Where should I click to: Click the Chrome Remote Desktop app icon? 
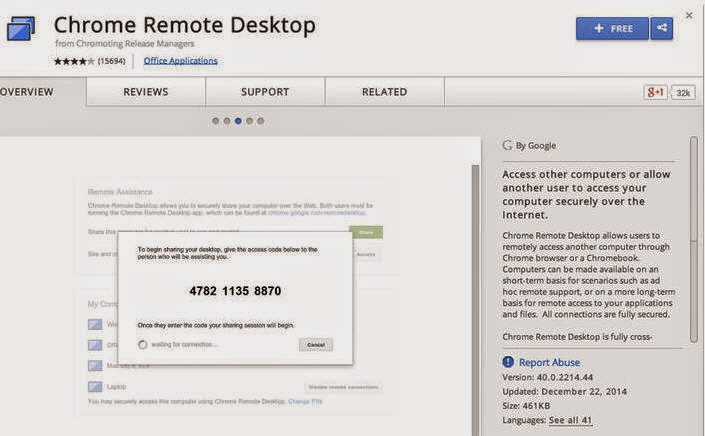[21, 29]
